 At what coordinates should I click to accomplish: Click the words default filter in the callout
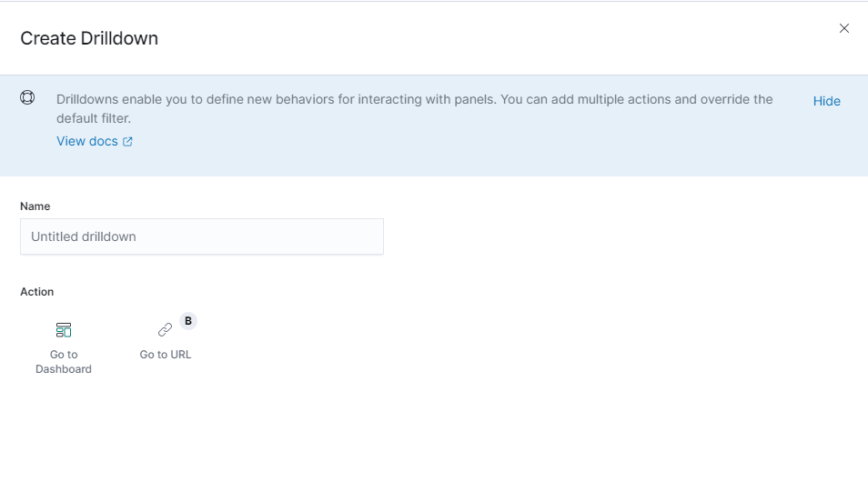93,118
